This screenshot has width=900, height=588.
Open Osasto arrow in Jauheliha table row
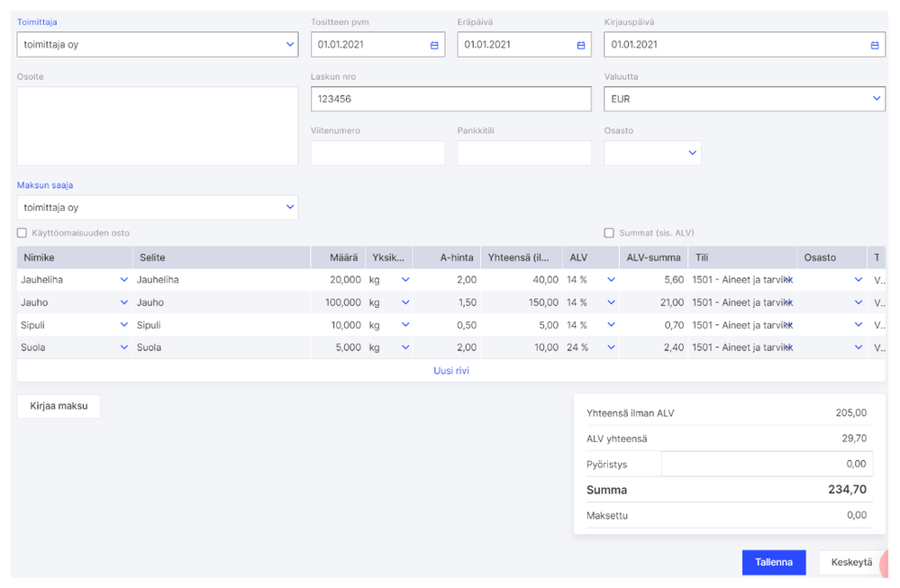pyautogui.click(x=859, y=280)
